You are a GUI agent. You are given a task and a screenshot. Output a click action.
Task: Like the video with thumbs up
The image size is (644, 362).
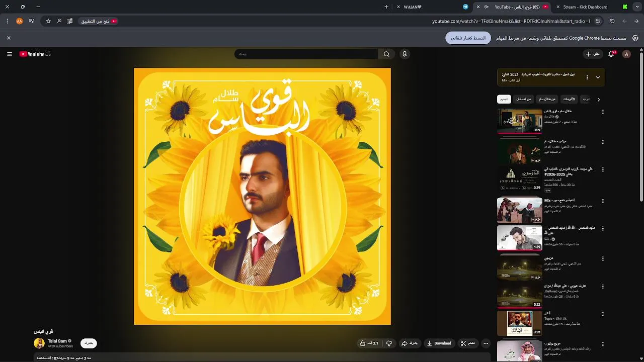pos(369,343)
